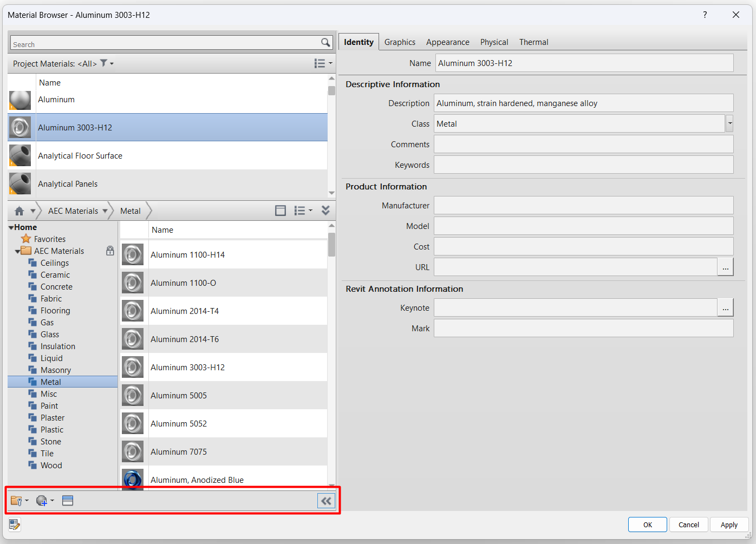This screenshot has width=756, height=544.
Task: Click the Keywords input field
Action: (x=583, y=165)
